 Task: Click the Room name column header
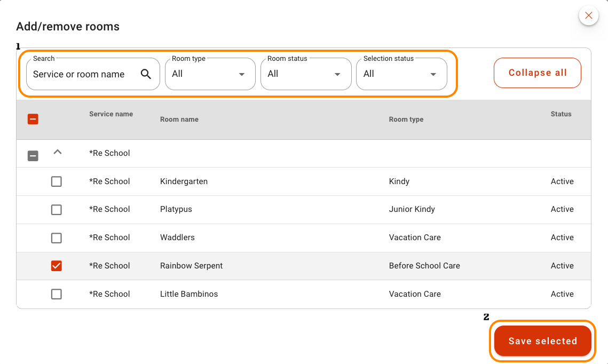tap(179, 120)
